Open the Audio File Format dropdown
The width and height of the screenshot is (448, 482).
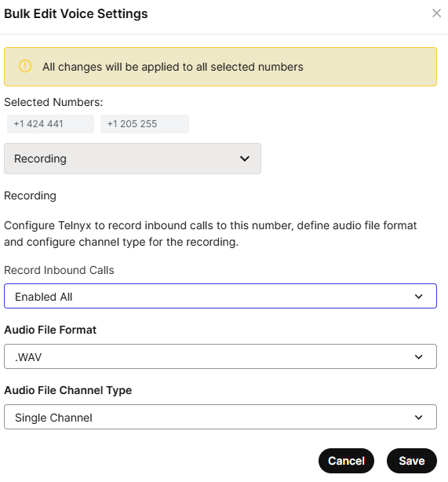(220, 356)
